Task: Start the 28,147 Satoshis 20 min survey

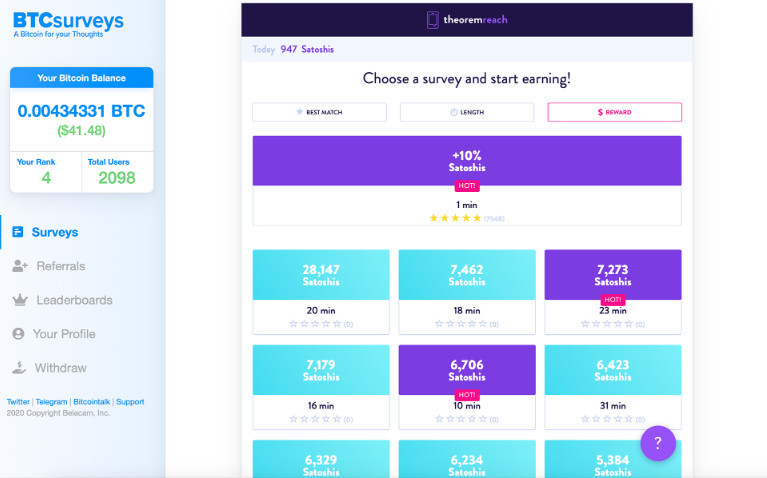Action: [x=321, y=292]
